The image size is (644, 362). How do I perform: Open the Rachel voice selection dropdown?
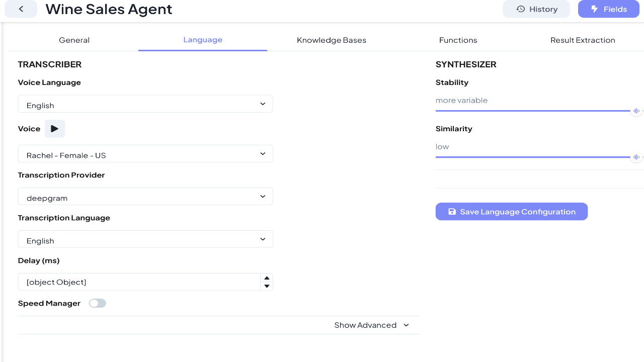[145, 154]
